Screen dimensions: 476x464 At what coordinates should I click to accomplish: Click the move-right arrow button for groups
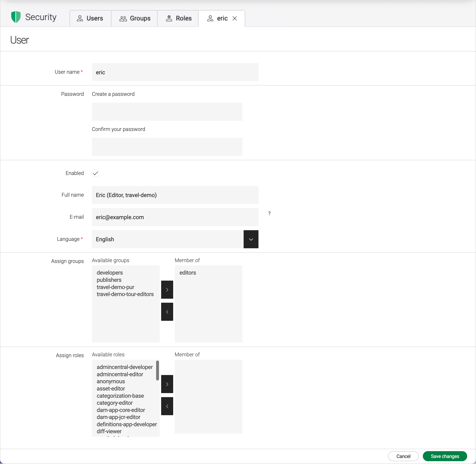click(x=167, y=290)
